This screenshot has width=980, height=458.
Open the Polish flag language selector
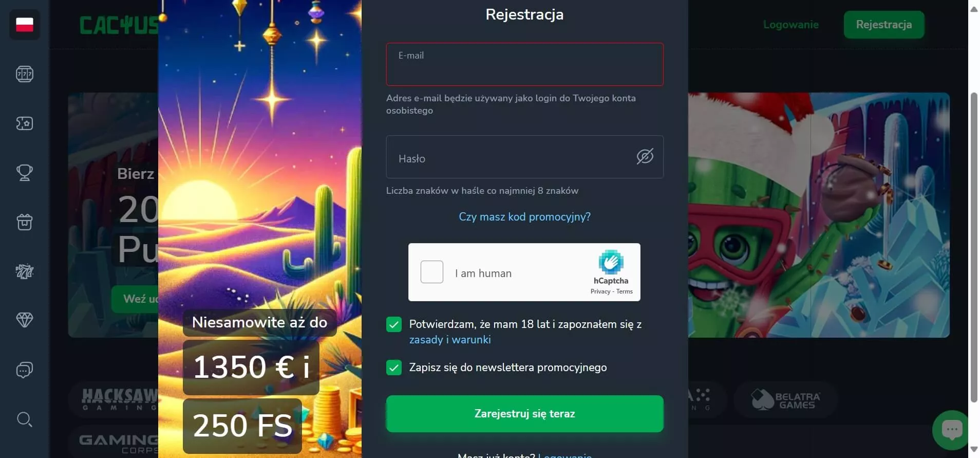(25, 24)
